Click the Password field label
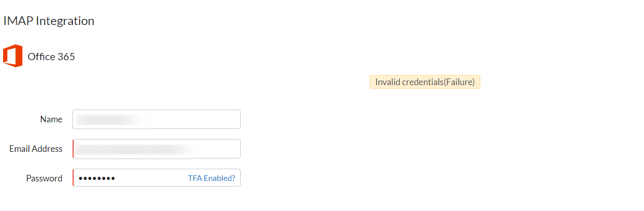 click(x=44, y=178)
